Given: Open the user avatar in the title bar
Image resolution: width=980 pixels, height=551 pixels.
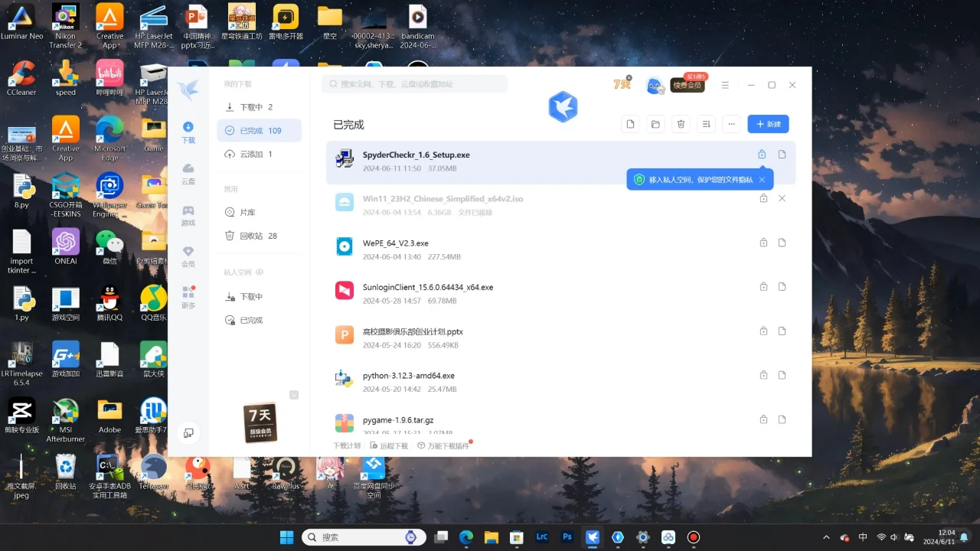Looking at the screenshot, I should 655,86.
